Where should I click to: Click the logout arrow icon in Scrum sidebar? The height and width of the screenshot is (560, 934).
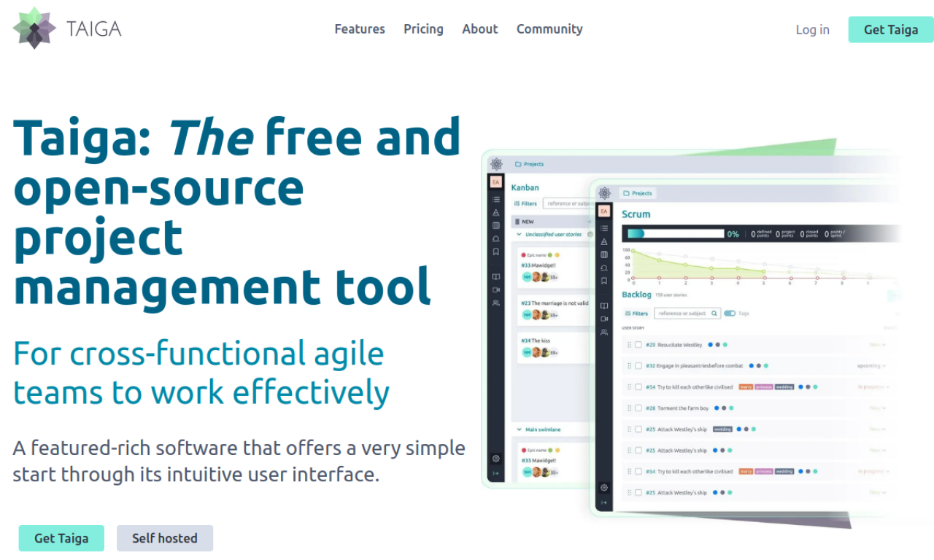coord(603,503)
